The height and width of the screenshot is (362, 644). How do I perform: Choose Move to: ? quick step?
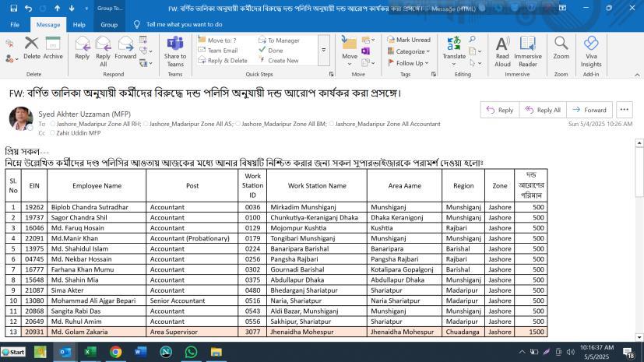click(x=217, y=40)
